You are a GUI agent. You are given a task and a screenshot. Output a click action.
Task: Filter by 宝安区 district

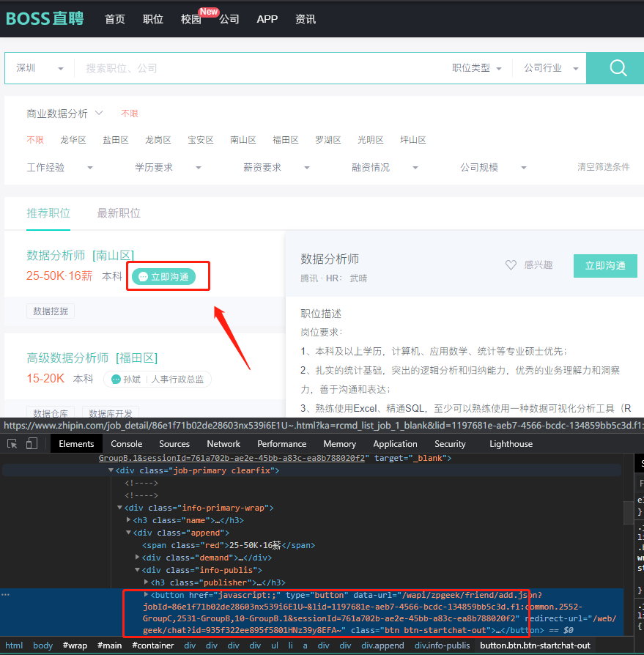201,140
